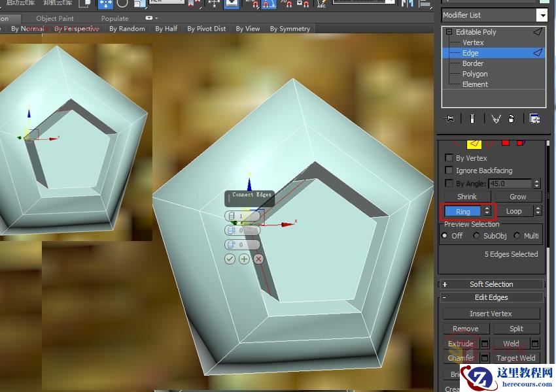Click the Make Unique icon

pyautogui.click(x=496, y=118)
